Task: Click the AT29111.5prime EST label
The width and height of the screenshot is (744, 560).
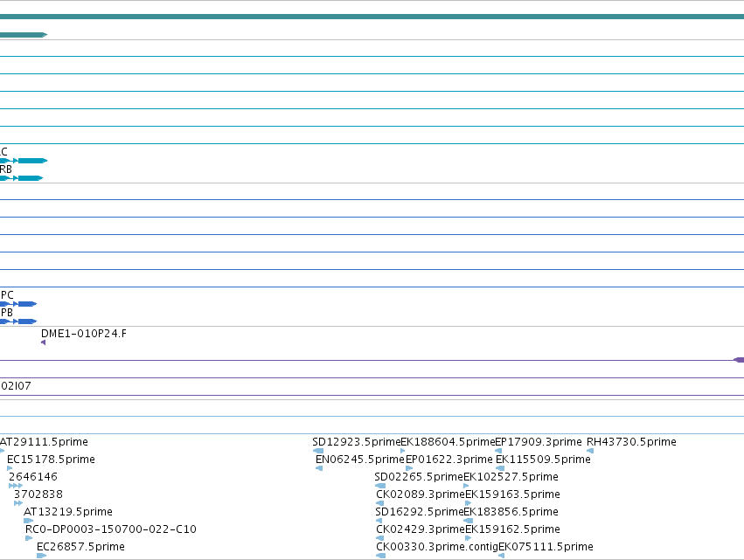Action: pyautogui.click(x=44, y=442)
